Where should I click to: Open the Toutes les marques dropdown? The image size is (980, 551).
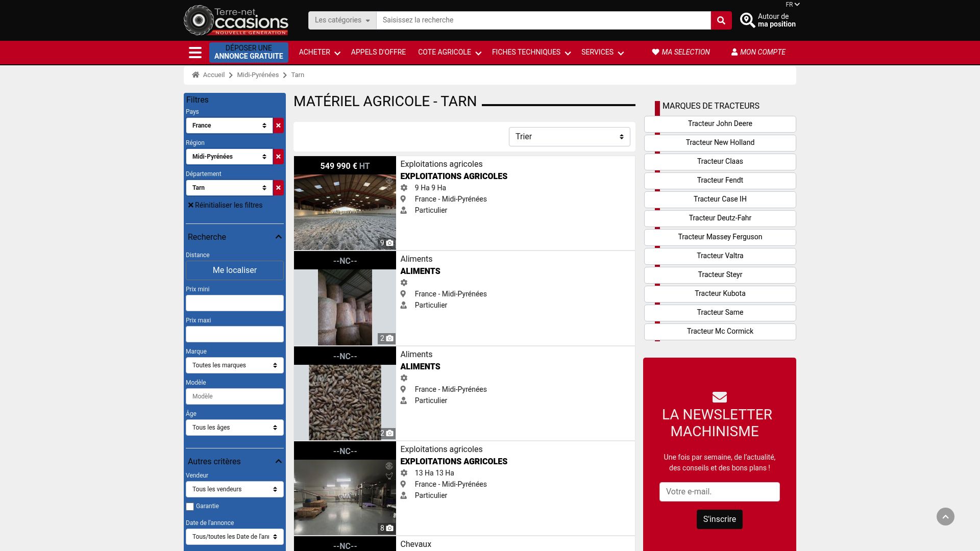click(x=234, y=365)
